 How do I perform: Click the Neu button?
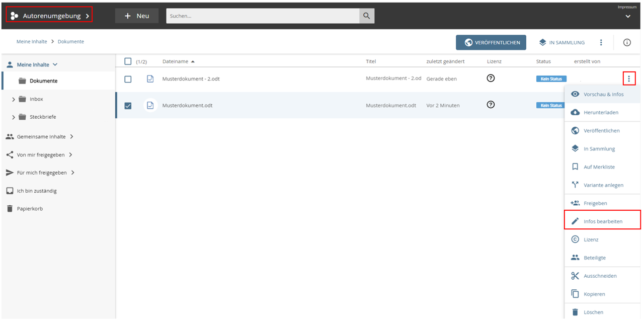point(137,16)
